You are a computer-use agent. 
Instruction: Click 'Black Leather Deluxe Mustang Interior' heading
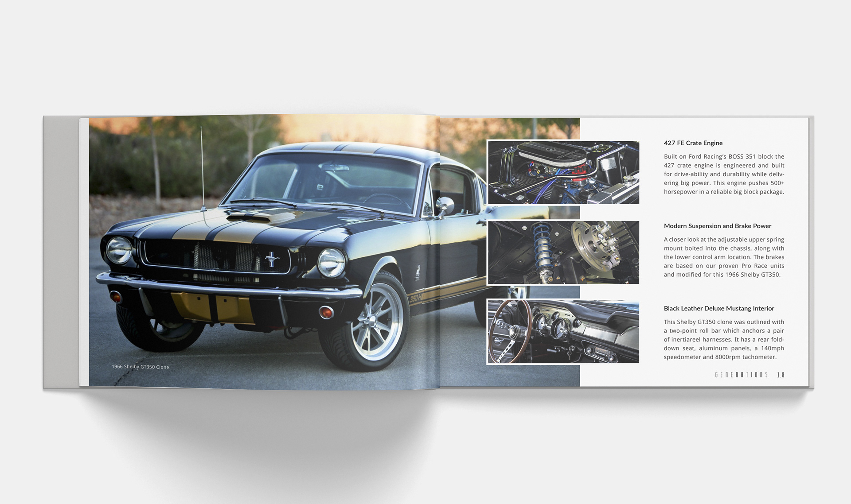pos(719,308)
